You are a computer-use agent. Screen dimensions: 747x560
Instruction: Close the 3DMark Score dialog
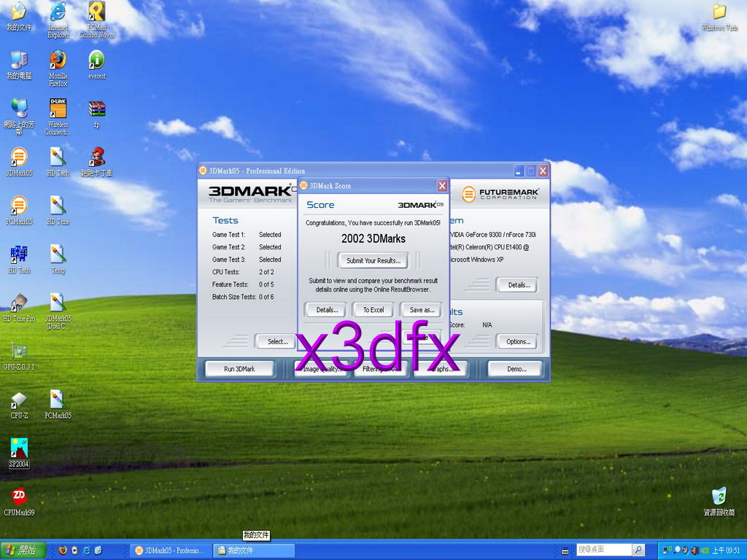pos(442,186)
